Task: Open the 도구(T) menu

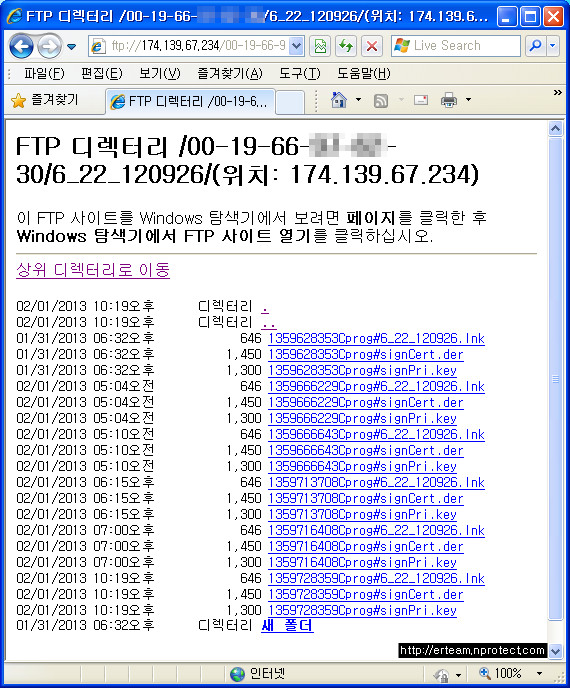Action: point(300,73)
